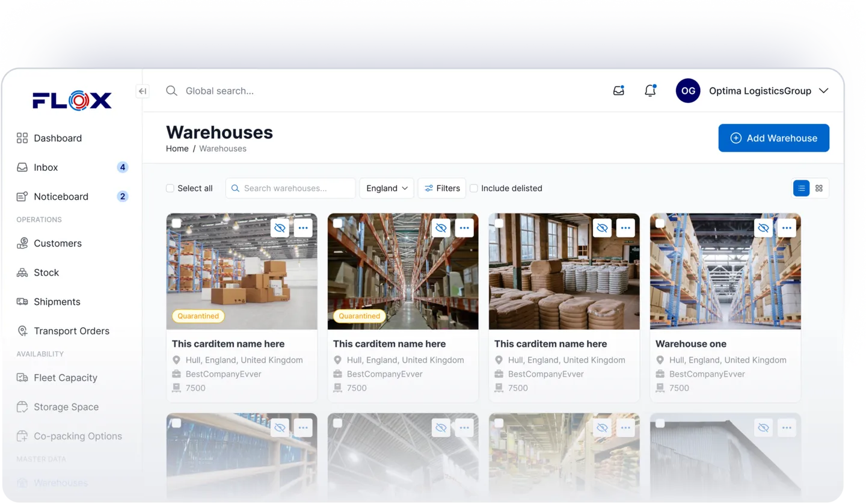This screenshot has width=866, height=504.
Task: Click the Add Warehouse button
Action: 773,138
